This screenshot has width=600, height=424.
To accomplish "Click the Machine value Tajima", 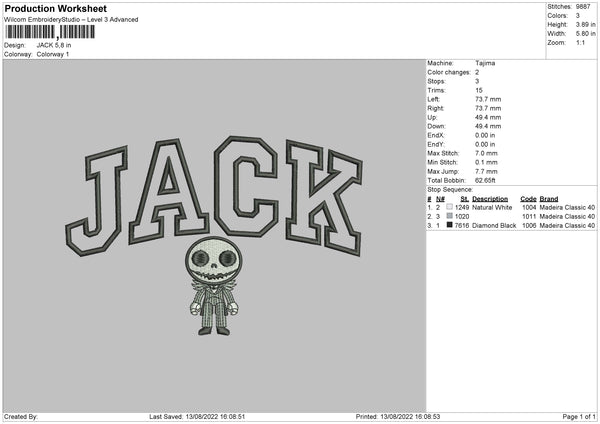I will (x=486, y=63).
